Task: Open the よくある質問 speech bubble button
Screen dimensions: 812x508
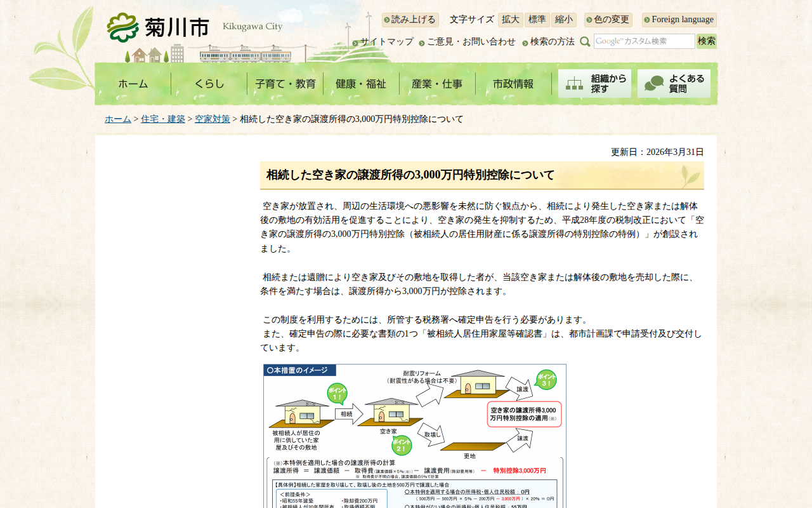Action: click(674, 84)
